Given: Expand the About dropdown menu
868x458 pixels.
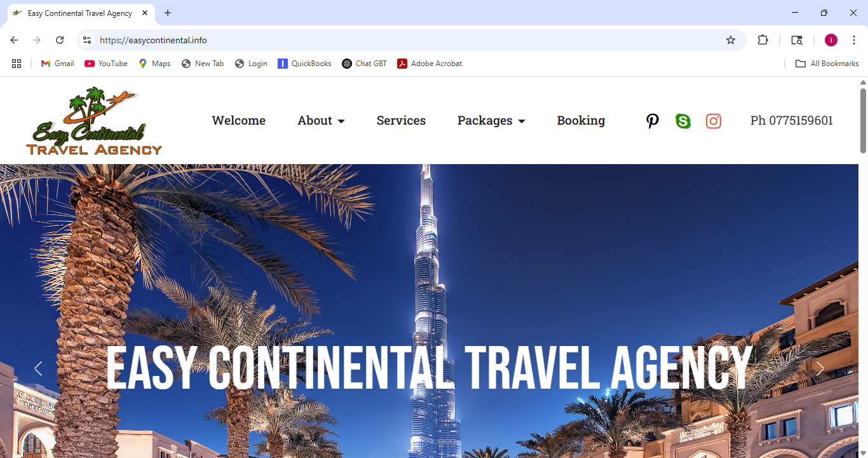Looking at the screenshot, I should 321,120.
